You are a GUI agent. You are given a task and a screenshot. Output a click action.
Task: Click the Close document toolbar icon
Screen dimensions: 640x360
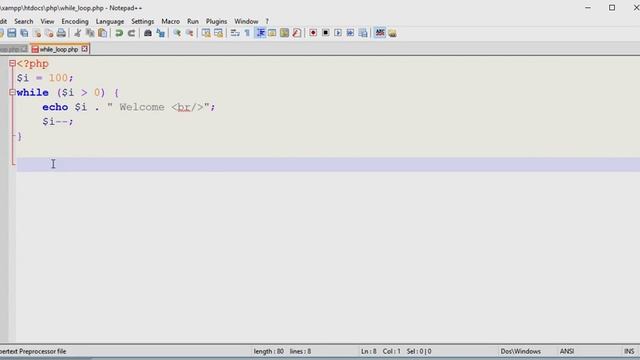coord(37,33)
